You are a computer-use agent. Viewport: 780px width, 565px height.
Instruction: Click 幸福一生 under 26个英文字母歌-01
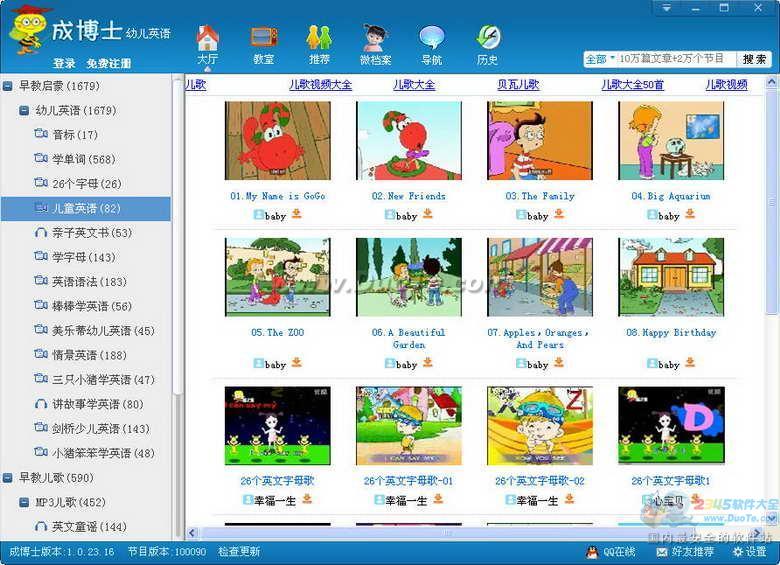[406, 500]
